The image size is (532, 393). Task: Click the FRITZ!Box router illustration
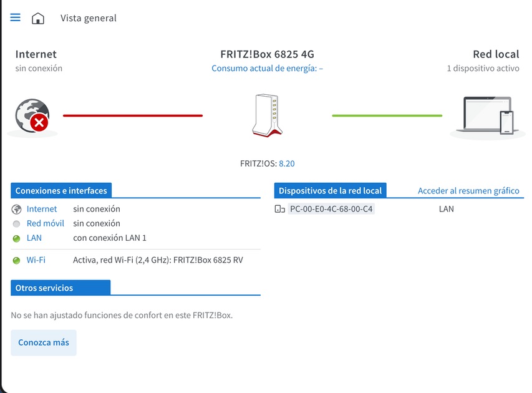pos(268,115)
